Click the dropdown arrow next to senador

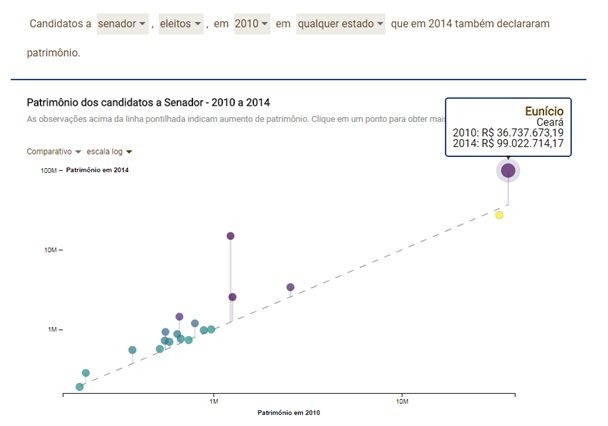pos(142,24)
